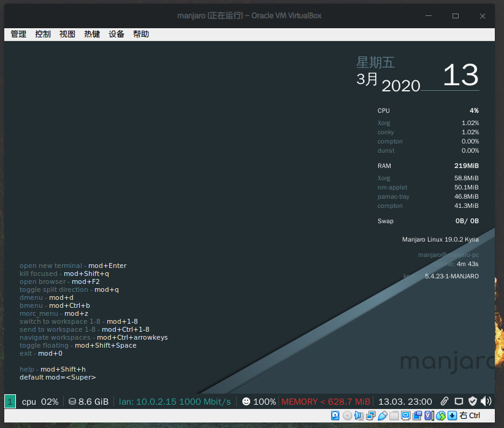Click the display settings indicator icon
Screen dimensions: 504x428
pos(406,416)
